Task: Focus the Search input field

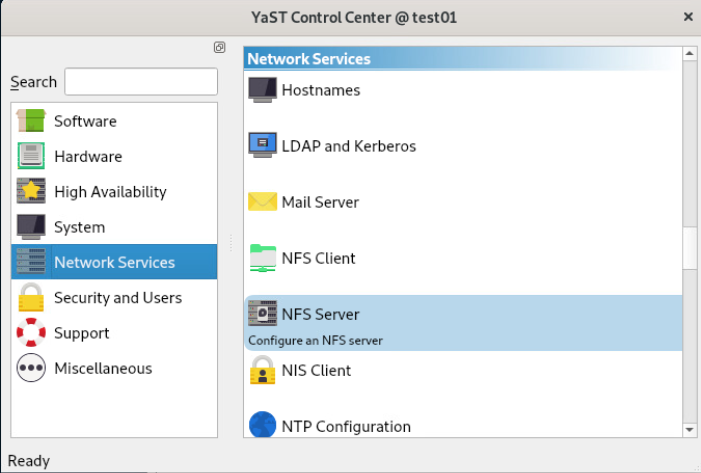Action: 141,81
